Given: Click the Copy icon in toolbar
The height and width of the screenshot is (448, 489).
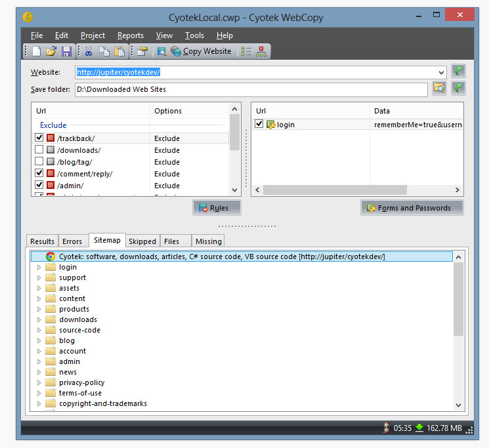Looking at the screenshot, I should (104, 51).
